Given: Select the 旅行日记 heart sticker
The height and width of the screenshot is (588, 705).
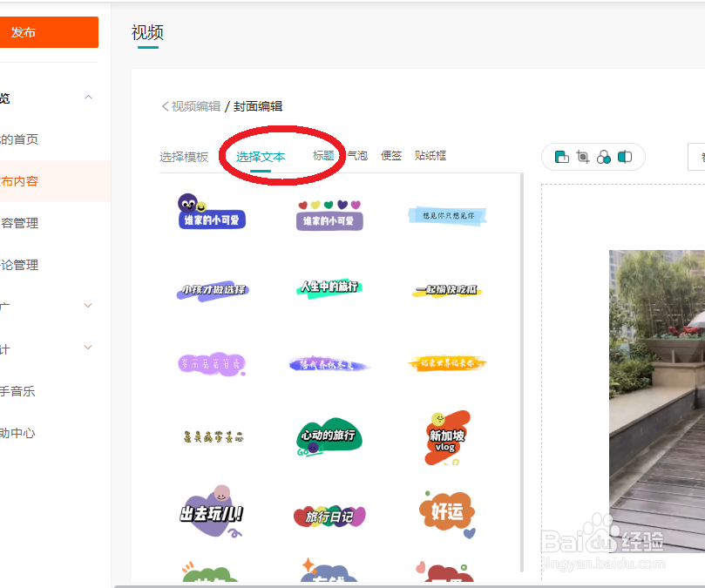Looking at the screenshot, I should (329, 514).
